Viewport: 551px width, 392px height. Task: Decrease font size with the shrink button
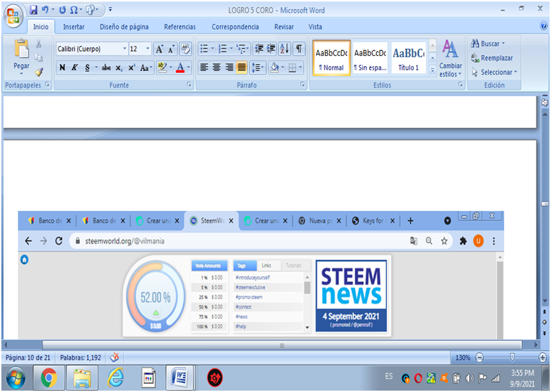point(171,49)
